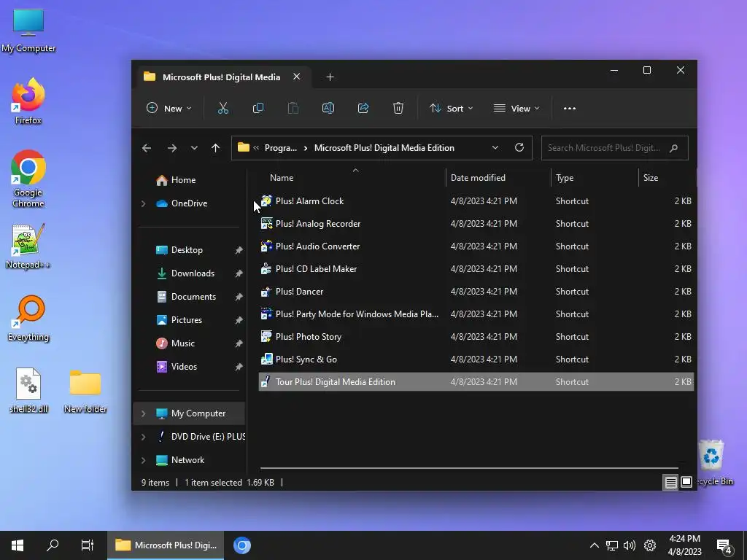Image resolution: width=747 pixels, height=560 pixels.
Task: Select Google Chrome desktop shortcut
Action: (x=28, y=179)
